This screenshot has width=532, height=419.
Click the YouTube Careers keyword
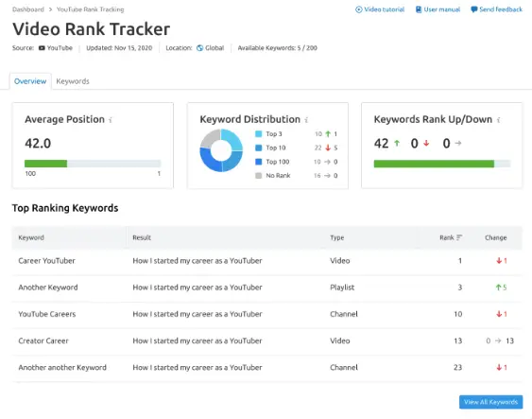47,314
